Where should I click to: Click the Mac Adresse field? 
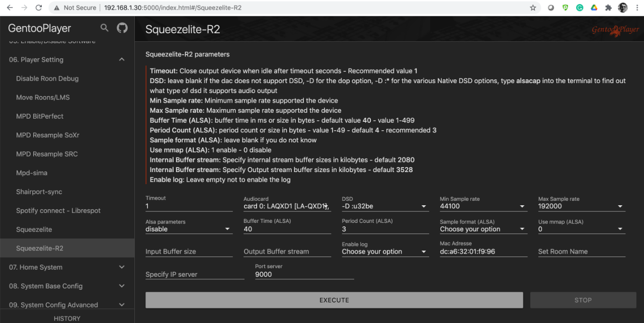pyautogui.click(x=484, y=252)
